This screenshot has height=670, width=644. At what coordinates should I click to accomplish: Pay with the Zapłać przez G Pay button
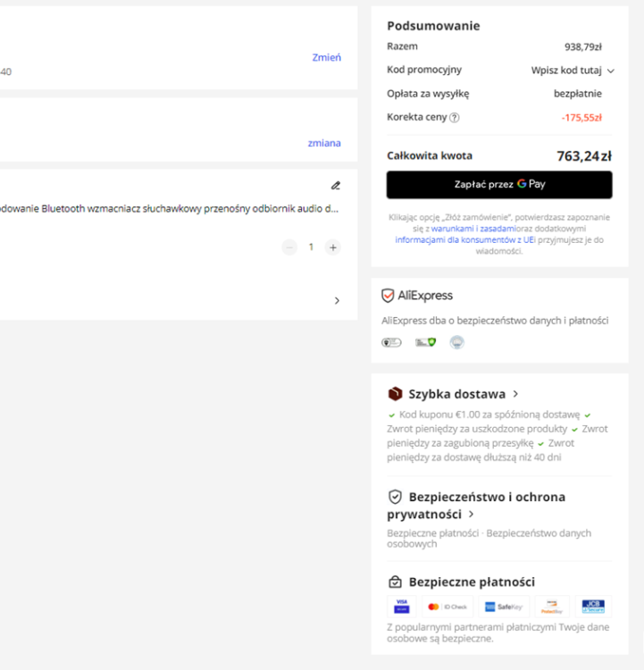(499, 184)
